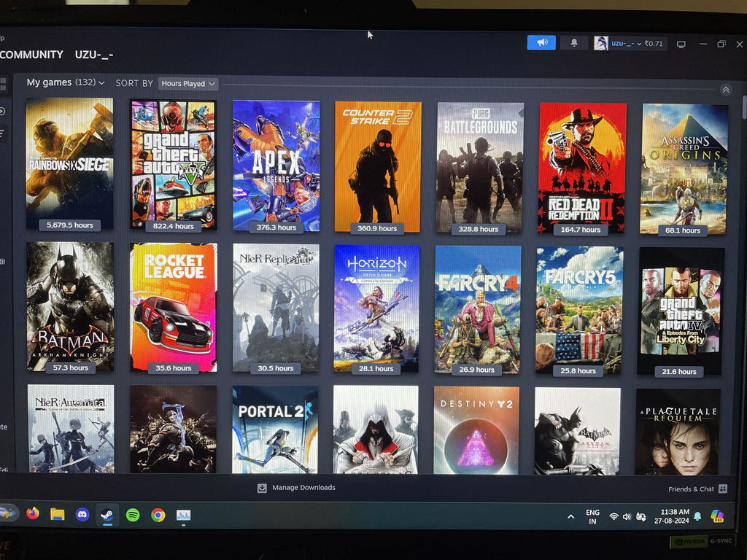747x560 pixels.
Task: Open NieR Replicant game tile
Action: [275, 308]
